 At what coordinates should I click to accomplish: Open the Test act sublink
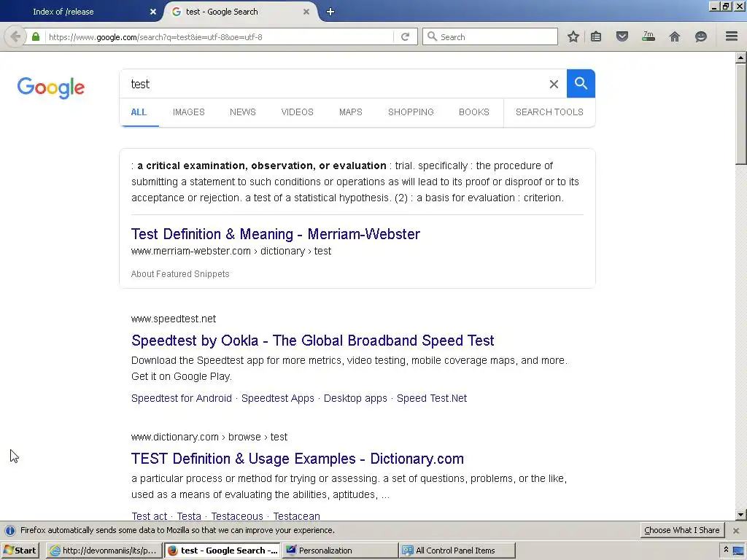149,516
